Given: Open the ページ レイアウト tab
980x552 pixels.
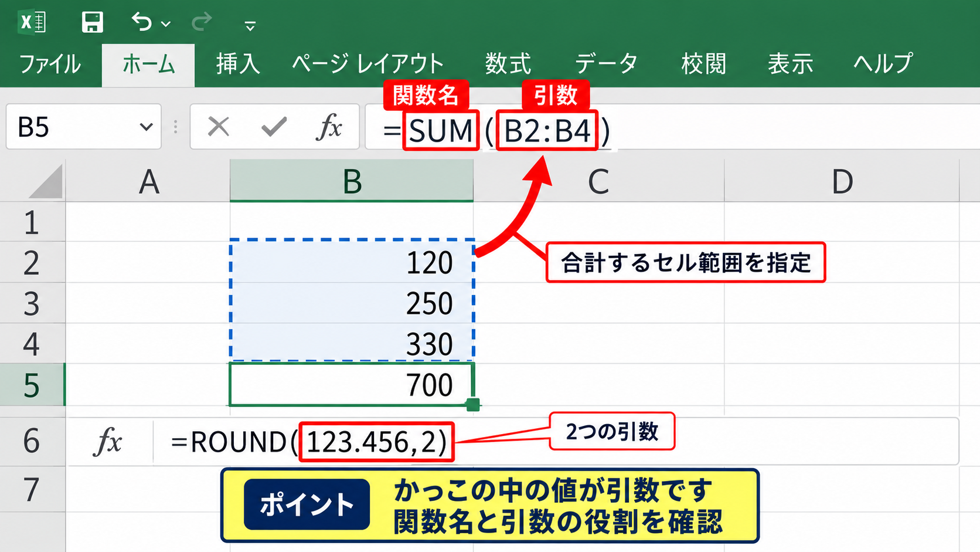Looking at the screenshot, I should tap(368, 64).
